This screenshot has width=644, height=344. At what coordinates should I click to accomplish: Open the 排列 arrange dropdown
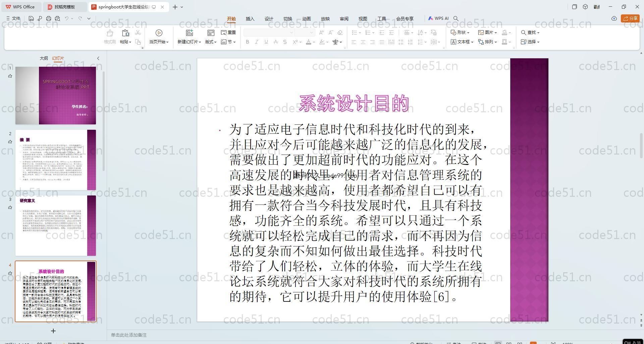[x=487, y=42]
